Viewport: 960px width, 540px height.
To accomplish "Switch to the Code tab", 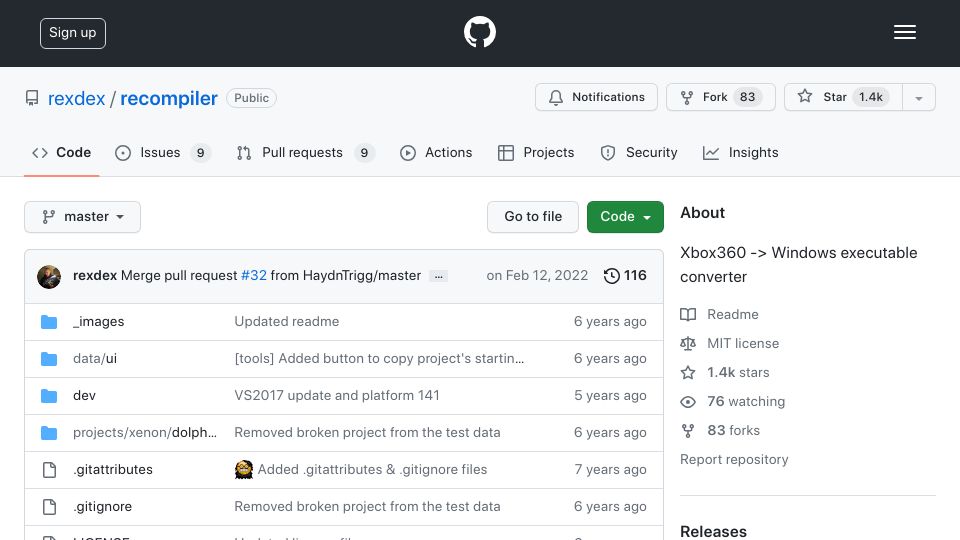I will click(x=61, y=152).
